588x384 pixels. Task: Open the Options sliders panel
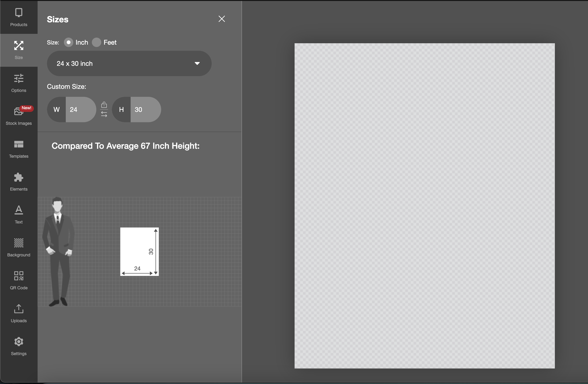click(19, 83)
